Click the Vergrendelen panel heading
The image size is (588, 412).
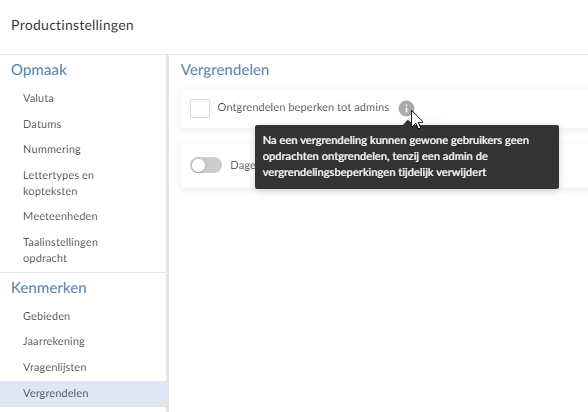click(x=225, y=70)
